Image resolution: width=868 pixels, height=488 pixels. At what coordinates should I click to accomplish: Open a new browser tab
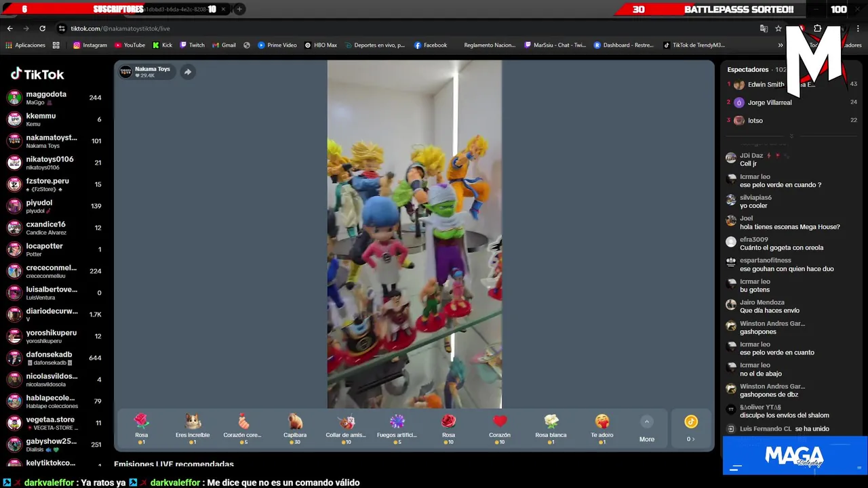(239, 9)
